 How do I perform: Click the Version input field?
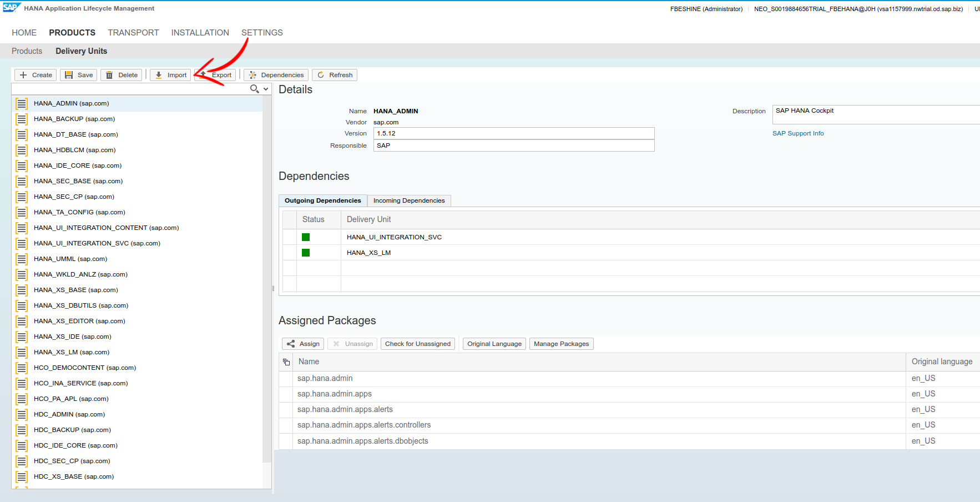tap(514, 133)
